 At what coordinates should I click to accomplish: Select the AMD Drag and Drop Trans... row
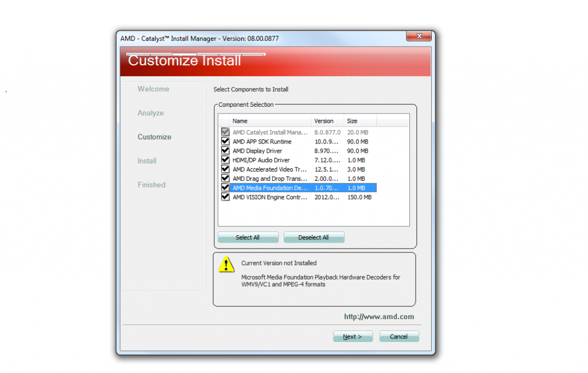click(x=299, y=178)
